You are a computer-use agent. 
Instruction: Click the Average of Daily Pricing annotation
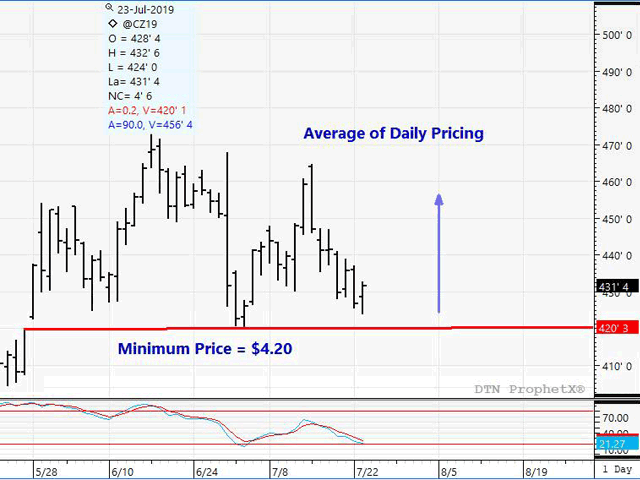pyautogui.click(x=394, y=133)
